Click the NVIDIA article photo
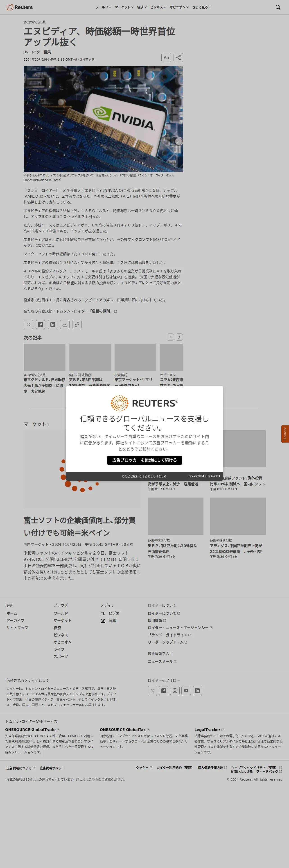The image size is (289, 868). 103,119
